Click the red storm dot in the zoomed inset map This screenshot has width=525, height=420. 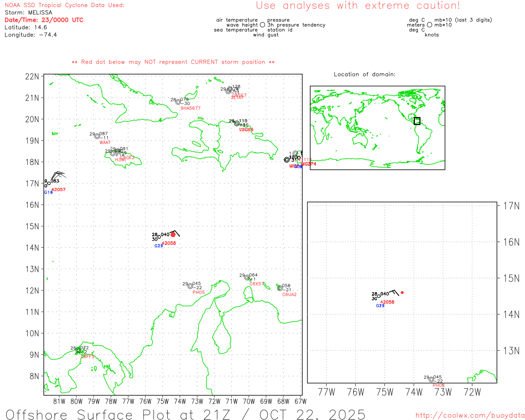coord(402,292)
